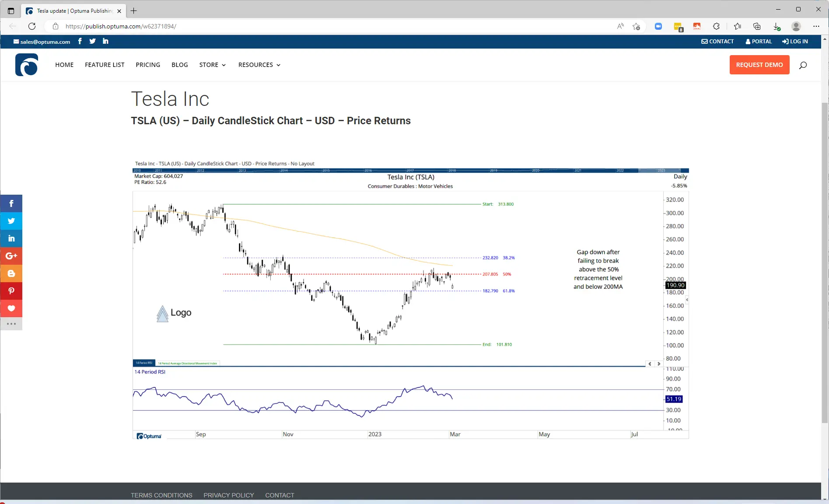
Task: Click the 182.790 61.8% retracement label
Action: point(498,291)
